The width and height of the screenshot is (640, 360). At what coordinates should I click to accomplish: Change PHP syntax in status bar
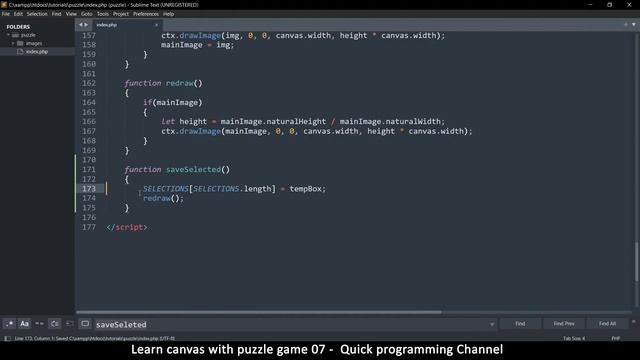tap(616, 338)
